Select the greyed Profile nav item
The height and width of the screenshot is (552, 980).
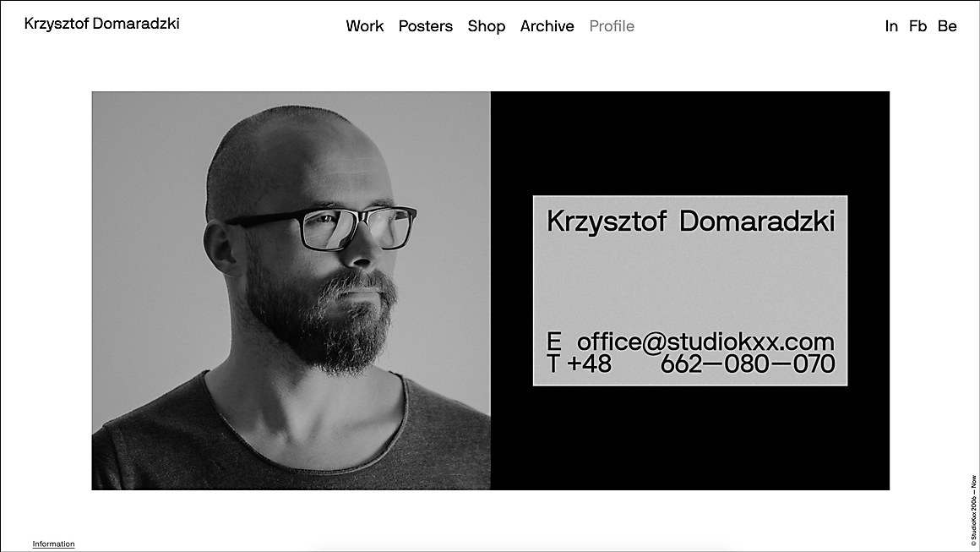(612, 26)
